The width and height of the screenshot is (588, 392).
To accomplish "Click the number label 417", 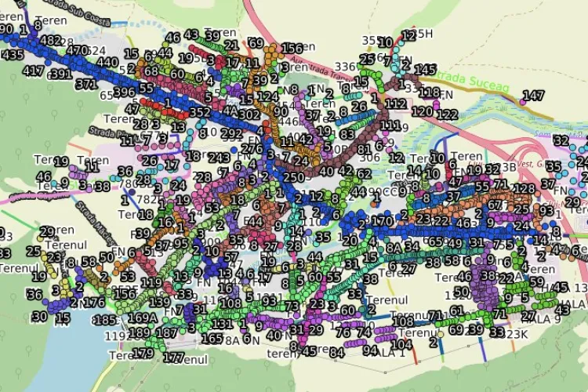I will tap(33, 71).
